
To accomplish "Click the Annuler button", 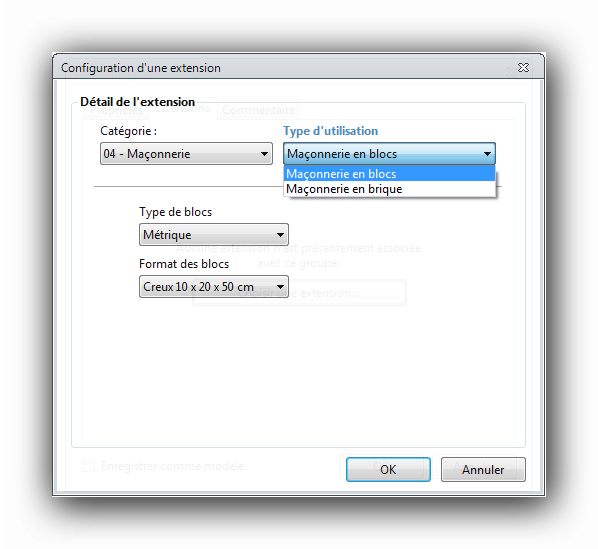I will (x=483, y=469).
